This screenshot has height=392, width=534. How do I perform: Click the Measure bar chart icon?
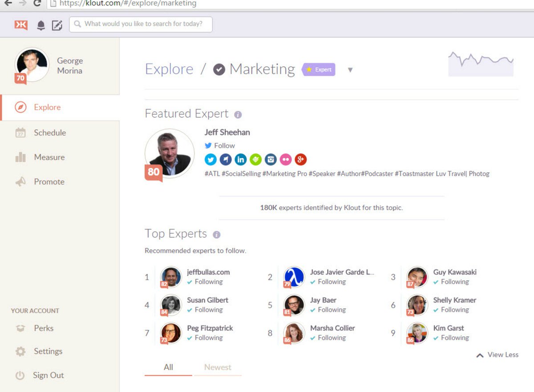(x=20, y=157)
